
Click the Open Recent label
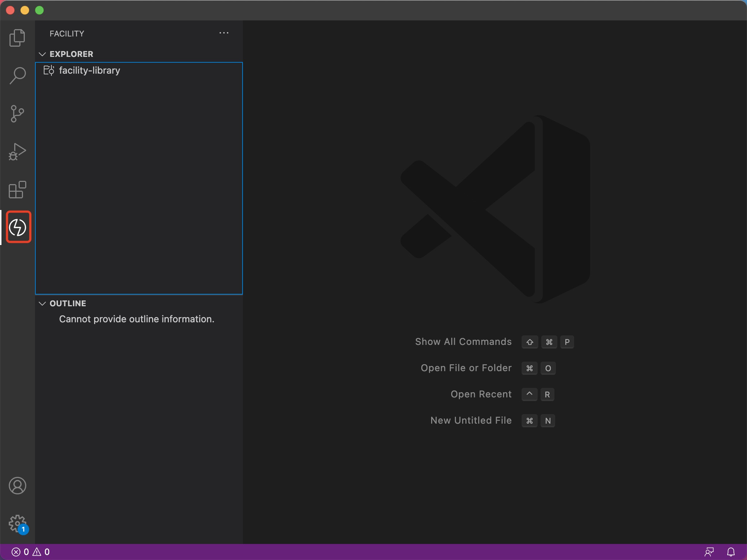click(x=481, y=394)
